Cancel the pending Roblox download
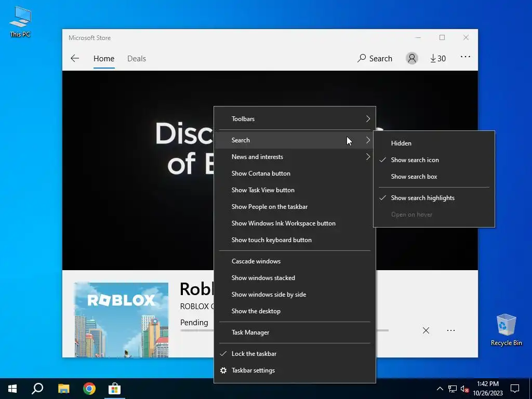The image size is (532, 399). [x=426, y=330]
